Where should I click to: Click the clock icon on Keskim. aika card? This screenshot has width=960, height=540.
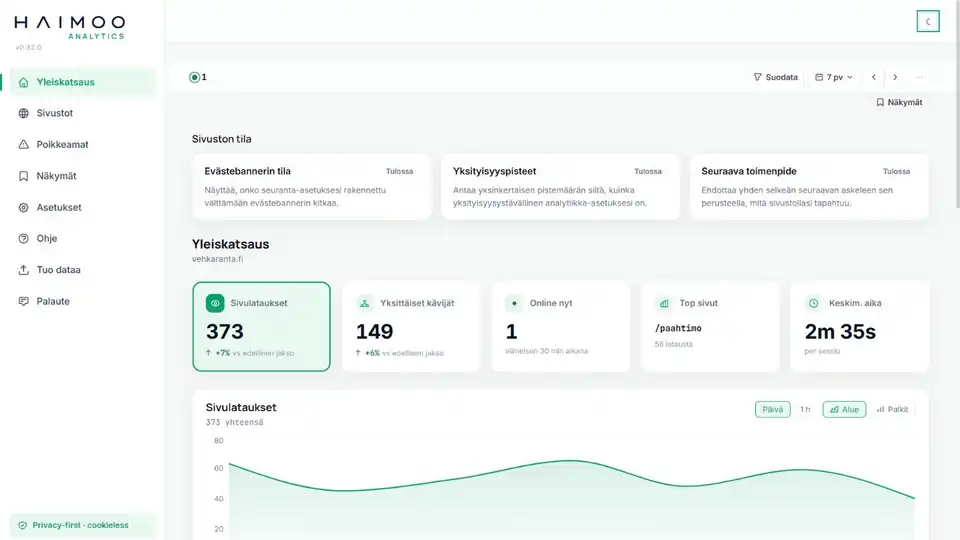coord(813,303)
